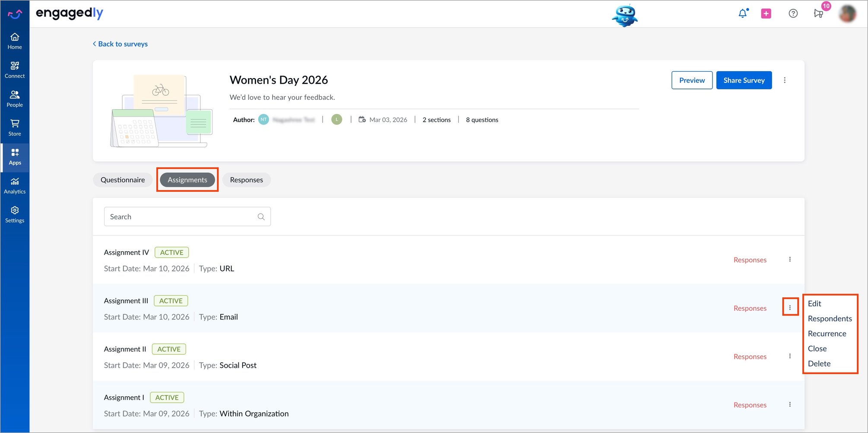Click the pink plus quick-add icon

coord(766,14)
